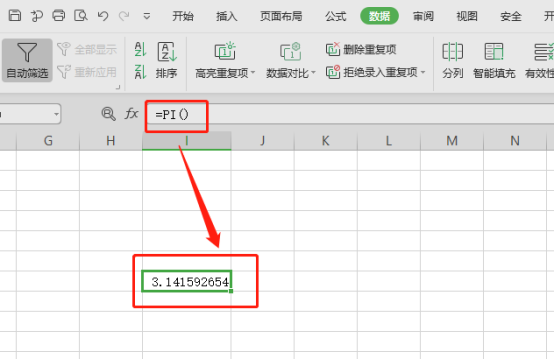Image resolution: width=554 pixels, height=360 pixels.
Task: Open the 排序 sort dialog
Action: (x=167, y=60)
